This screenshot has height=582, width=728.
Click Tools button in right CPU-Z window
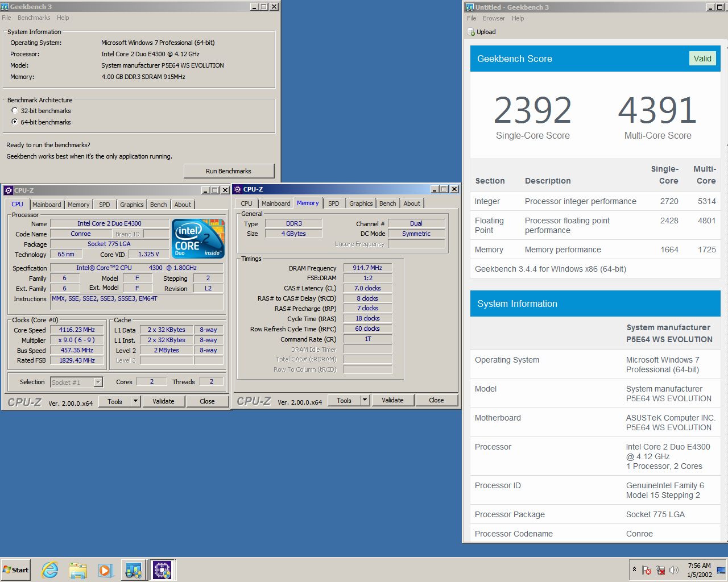(344, 400)
